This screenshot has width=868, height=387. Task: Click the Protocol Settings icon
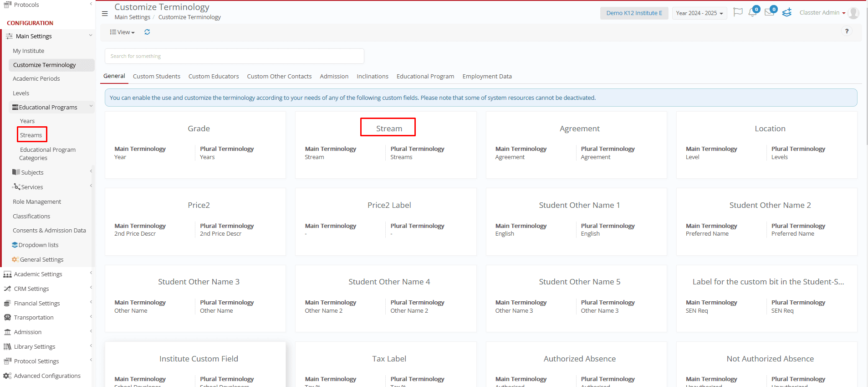coord(7,361)
